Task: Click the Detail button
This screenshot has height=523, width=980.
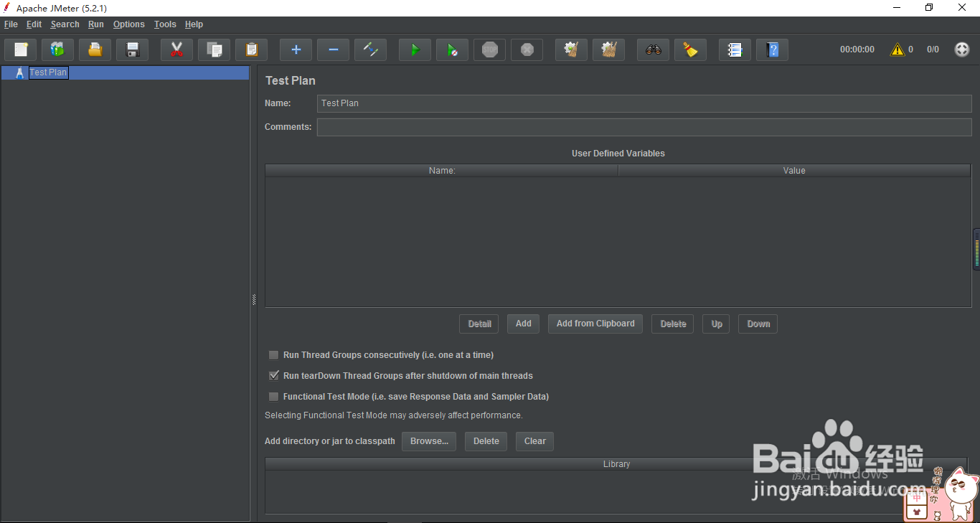Action: [479, 324]
